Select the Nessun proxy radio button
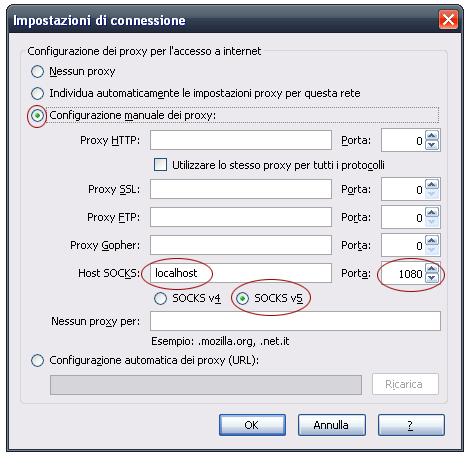The image size is (467, 454). (37, 71)
